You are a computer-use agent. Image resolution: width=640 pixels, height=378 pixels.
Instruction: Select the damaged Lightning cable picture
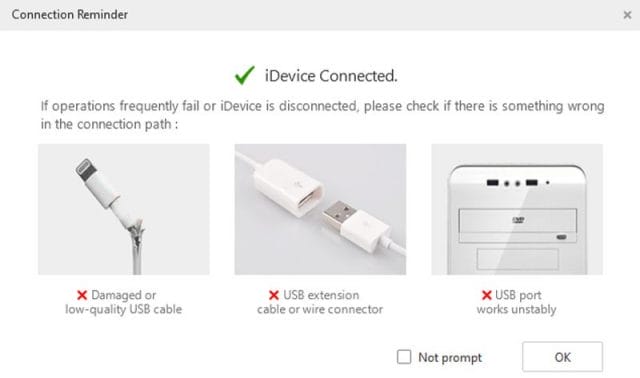(x=124, y=209)
